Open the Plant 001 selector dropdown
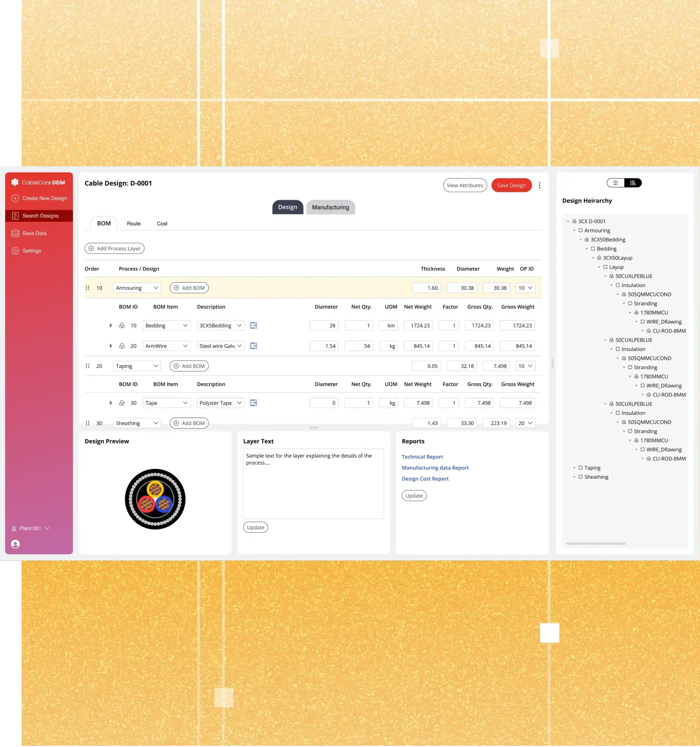This screenshot has width=700, height=747. tap(30, 528)
